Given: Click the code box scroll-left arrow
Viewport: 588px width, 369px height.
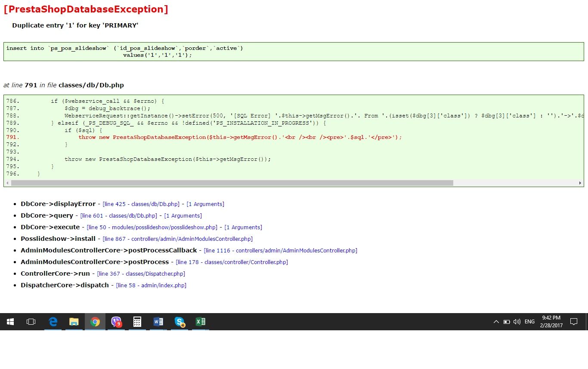Looking at the screenshot, I should pos(7,183).
